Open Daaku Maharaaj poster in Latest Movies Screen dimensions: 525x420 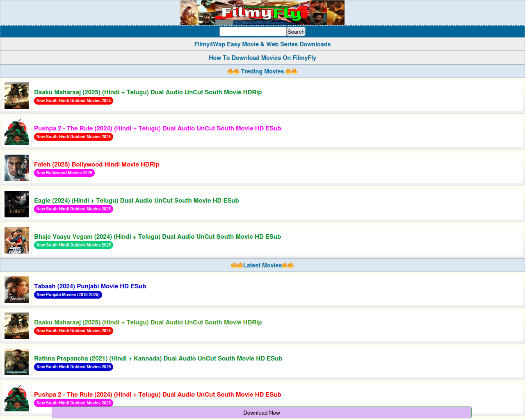click(x=17, y=326)
